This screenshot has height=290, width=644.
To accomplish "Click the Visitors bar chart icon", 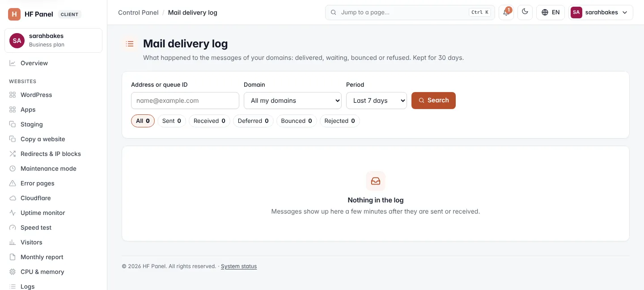I will (13, 242).
